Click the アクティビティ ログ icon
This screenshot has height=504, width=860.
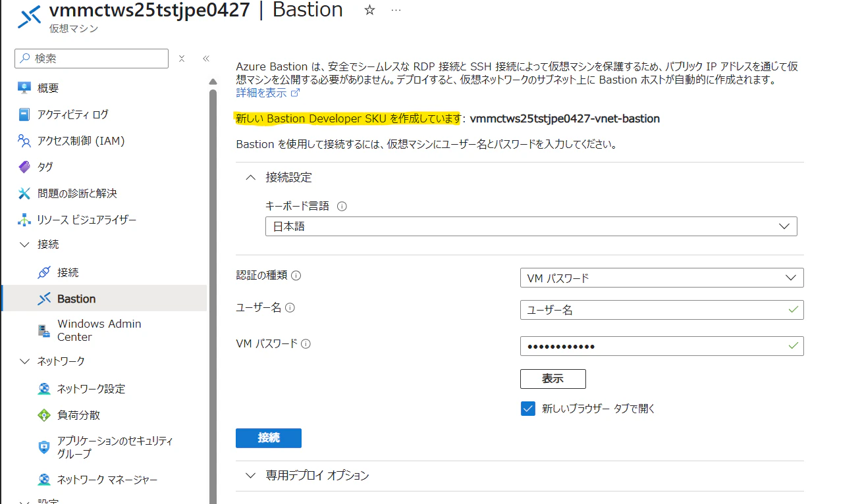24,114
